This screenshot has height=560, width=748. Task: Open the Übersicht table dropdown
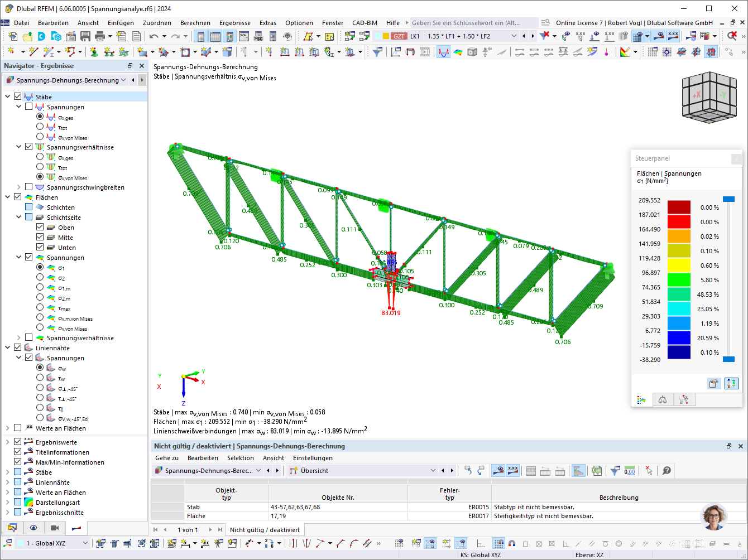coord(433,471)
